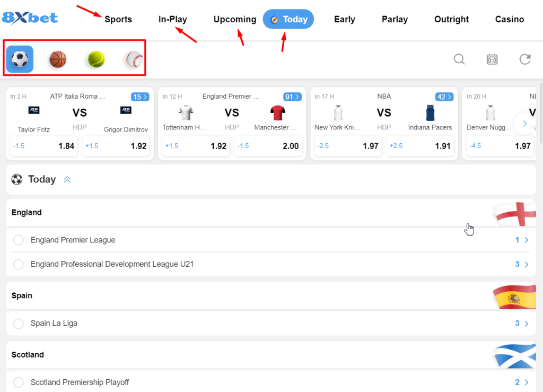Select the tennis ball sport icon
Image resolution: width=543 pixels, height=392 pixels.
click(96, 59)
